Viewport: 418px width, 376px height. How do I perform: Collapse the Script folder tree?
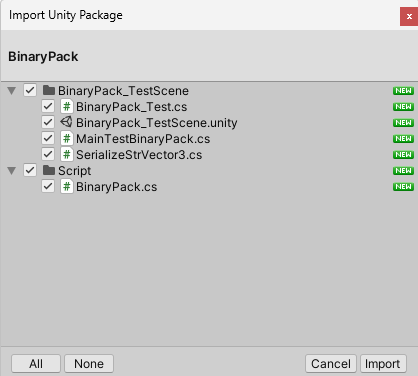(x=12, y=171)
